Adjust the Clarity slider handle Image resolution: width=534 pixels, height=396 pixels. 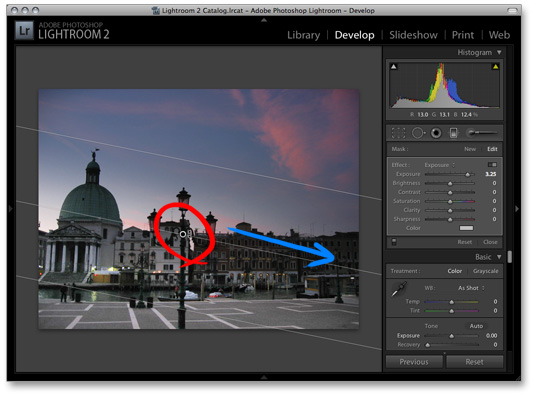(x=450, y=210)
